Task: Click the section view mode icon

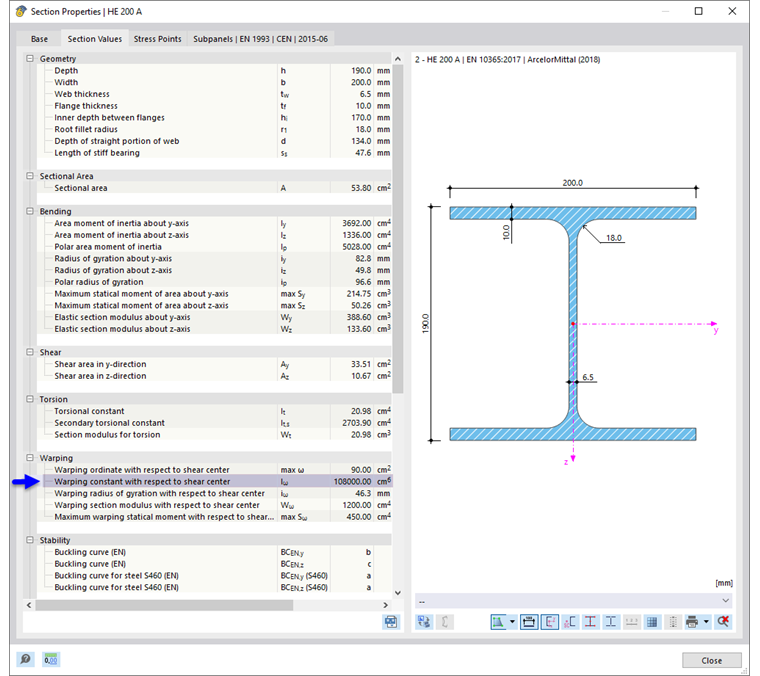Action: (498, 621)
